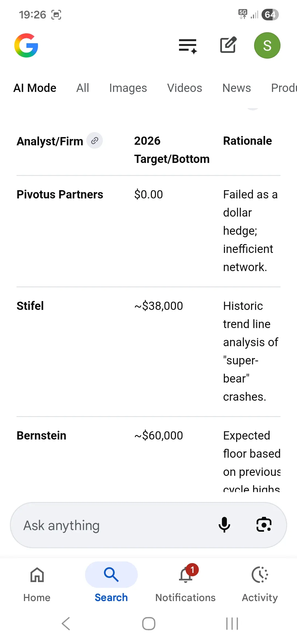
Task: Open Google Lens camera icon
Action: (x=264, y=525)
